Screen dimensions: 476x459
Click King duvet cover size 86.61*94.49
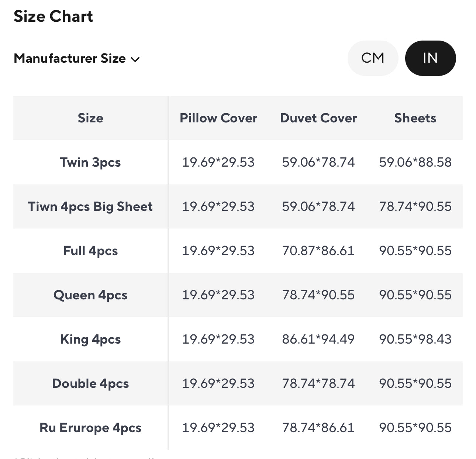318,339
